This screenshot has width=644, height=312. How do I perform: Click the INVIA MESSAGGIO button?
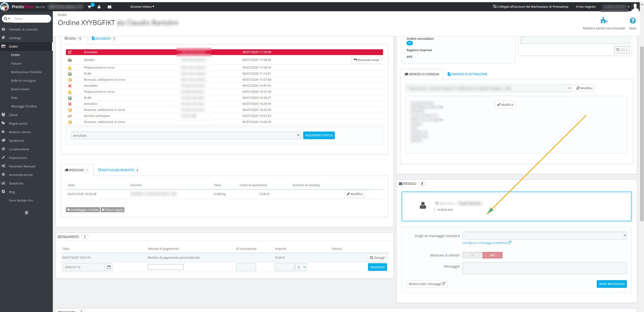(612, 284)
